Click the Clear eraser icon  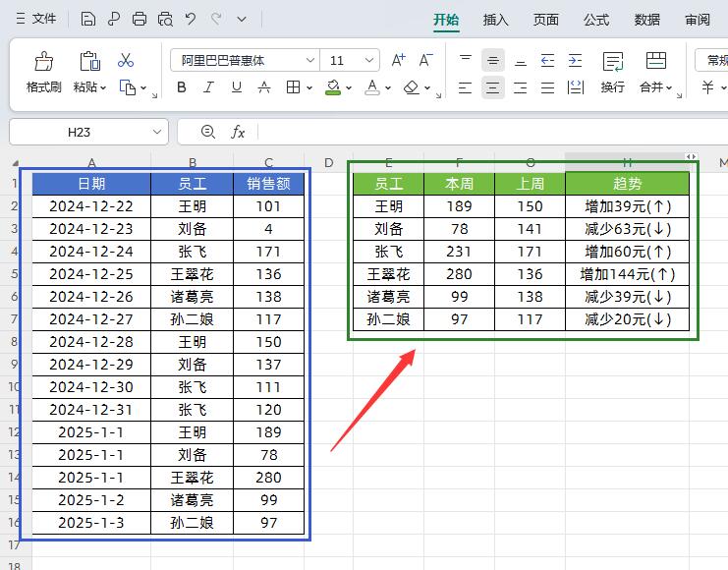coord(412,87)
